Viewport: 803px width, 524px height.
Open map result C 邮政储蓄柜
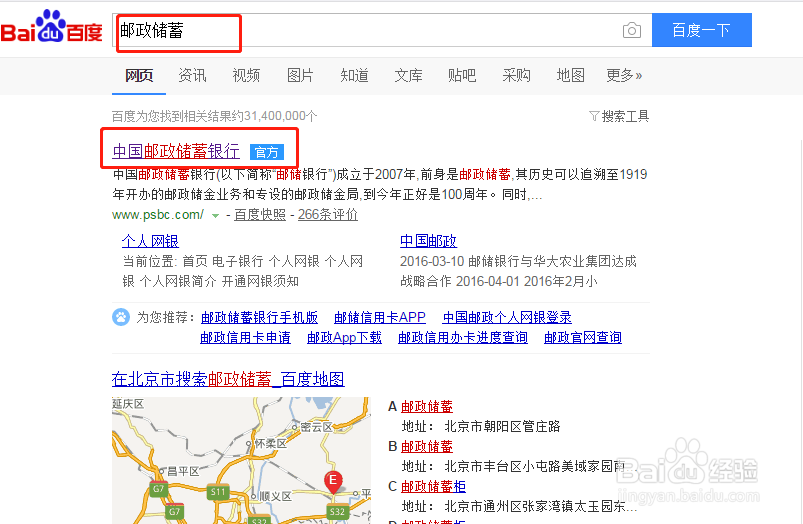tap(433, 487)
